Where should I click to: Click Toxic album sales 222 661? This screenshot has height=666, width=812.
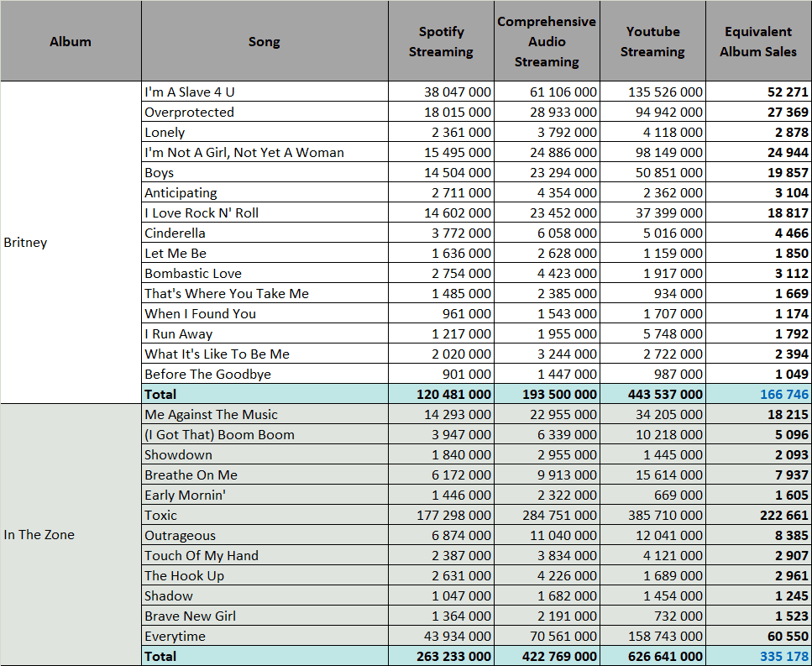758,516
